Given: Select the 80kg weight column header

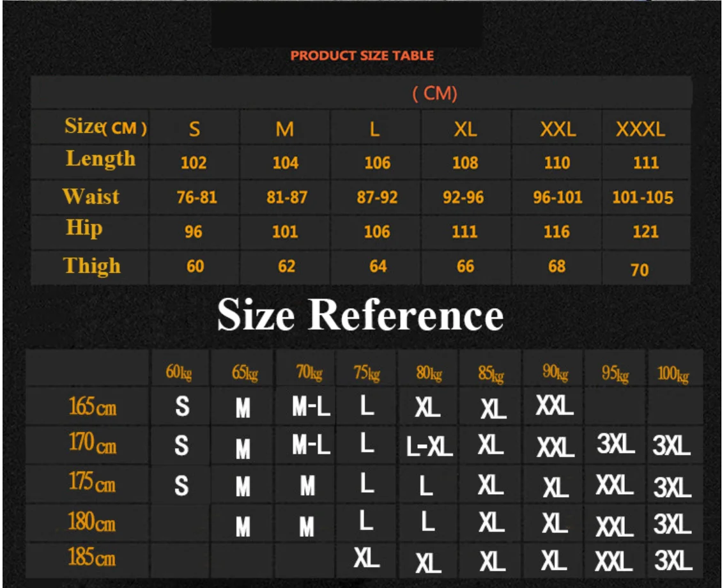Looking at the screenshot, I should coord(429,374).
